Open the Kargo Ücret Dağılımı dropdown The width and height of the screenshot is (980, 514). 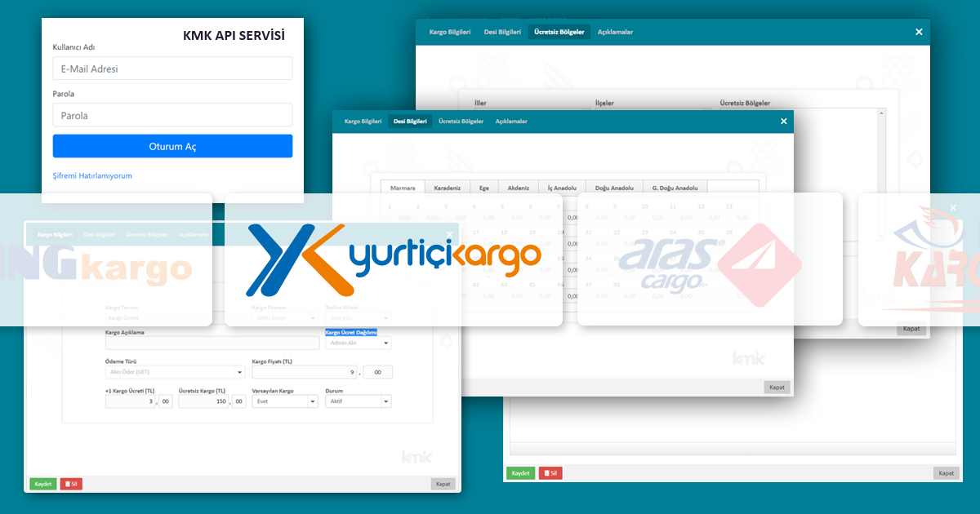[359, 343]
